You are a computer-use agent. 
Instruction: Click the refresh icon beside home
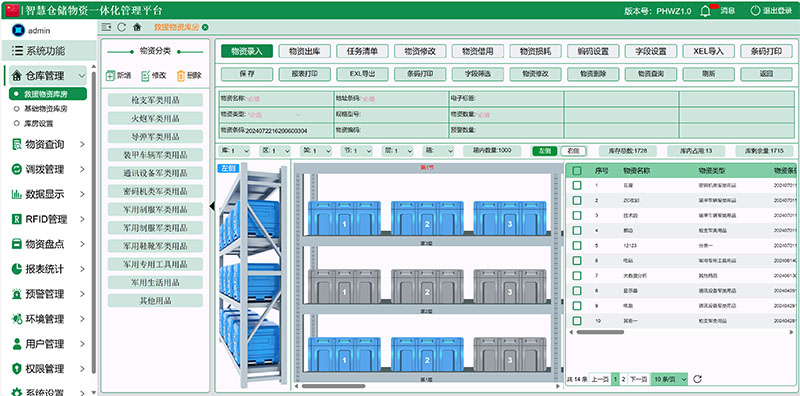[121, 27]
